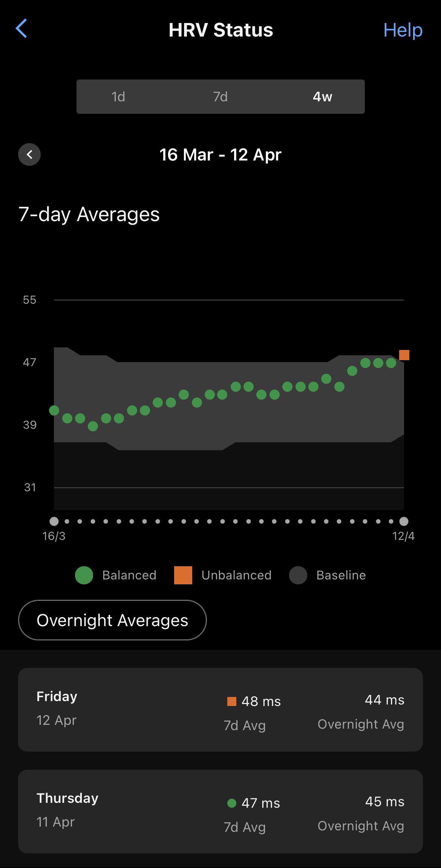The width and height of the screenshot is (441, 868).
Task: Select the orange Unbalanced legend square
Action: pos(183,575)
